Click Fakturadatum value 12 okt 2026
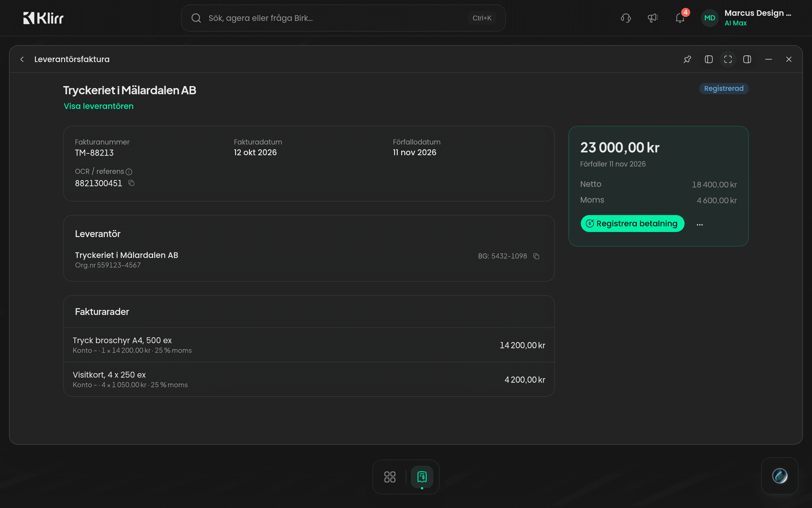812x508 pixels. (x=255, y=152)
